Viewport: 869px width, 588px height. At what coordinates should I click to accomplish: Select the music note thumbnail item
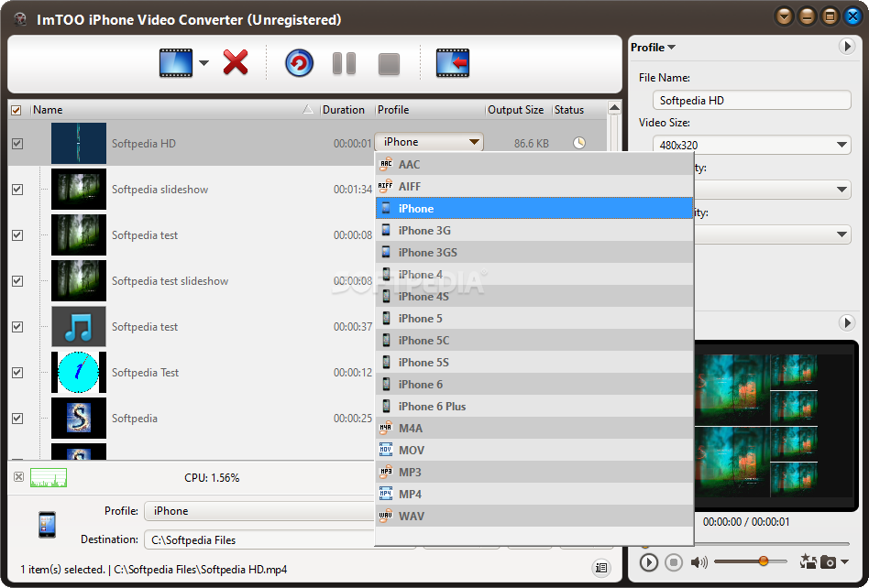(x=79, y=327)
